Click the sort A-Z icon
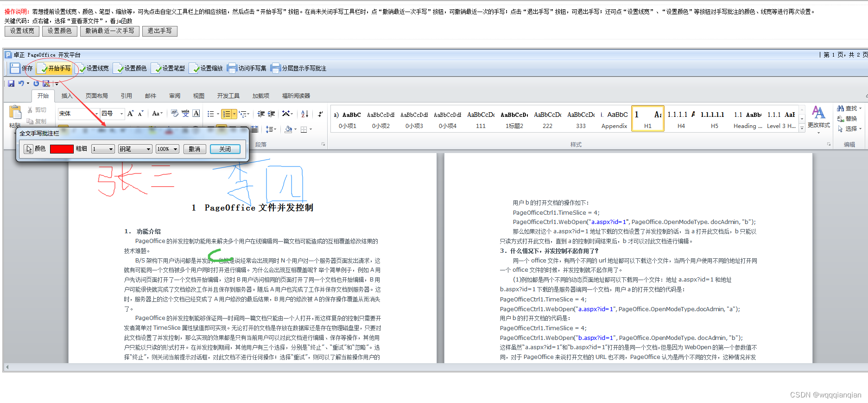This screenshot has height=403, width=868. tap(304, 114)
